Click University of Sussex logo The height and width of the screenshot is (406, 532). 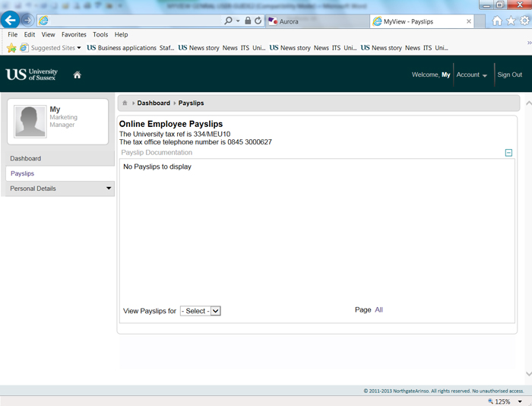click(32, 75)
